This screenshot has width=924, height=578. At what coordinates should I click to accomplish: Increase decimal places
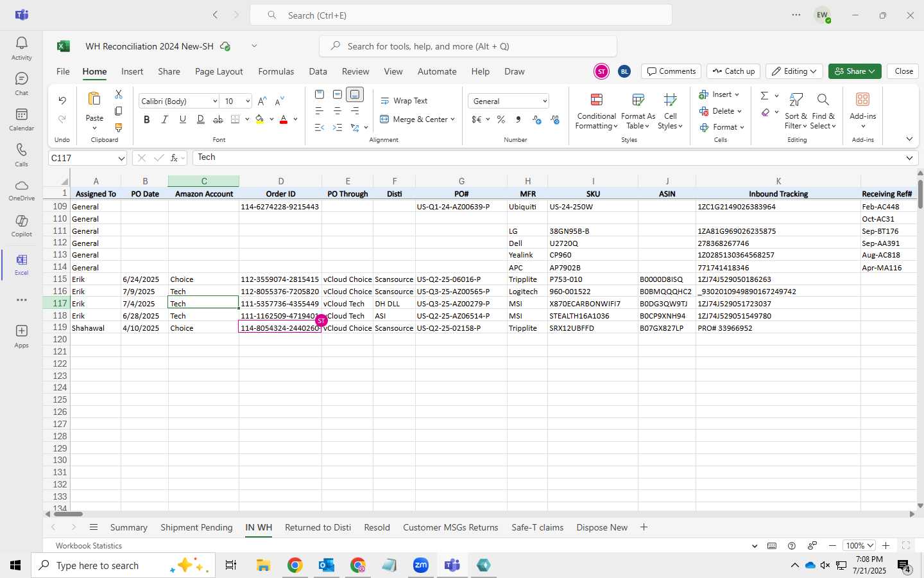point(537,119)
